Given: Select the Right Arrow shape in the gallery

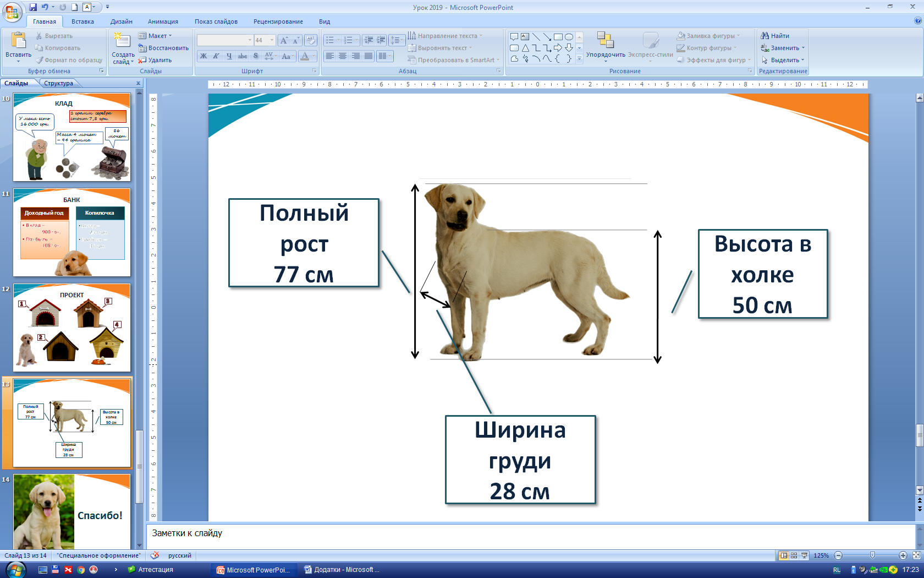Looking at the screenshot, I should click(x=558, y=48).
